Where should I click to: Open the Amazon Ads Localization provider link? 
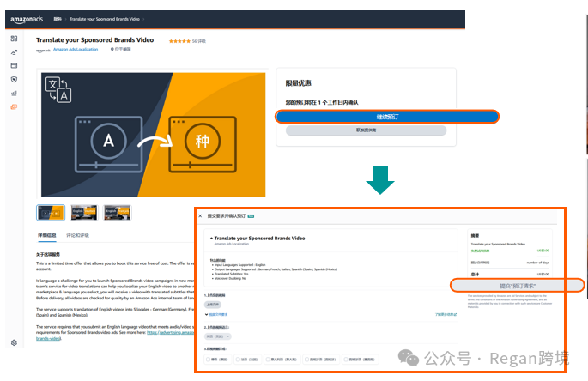coord(76,50)
